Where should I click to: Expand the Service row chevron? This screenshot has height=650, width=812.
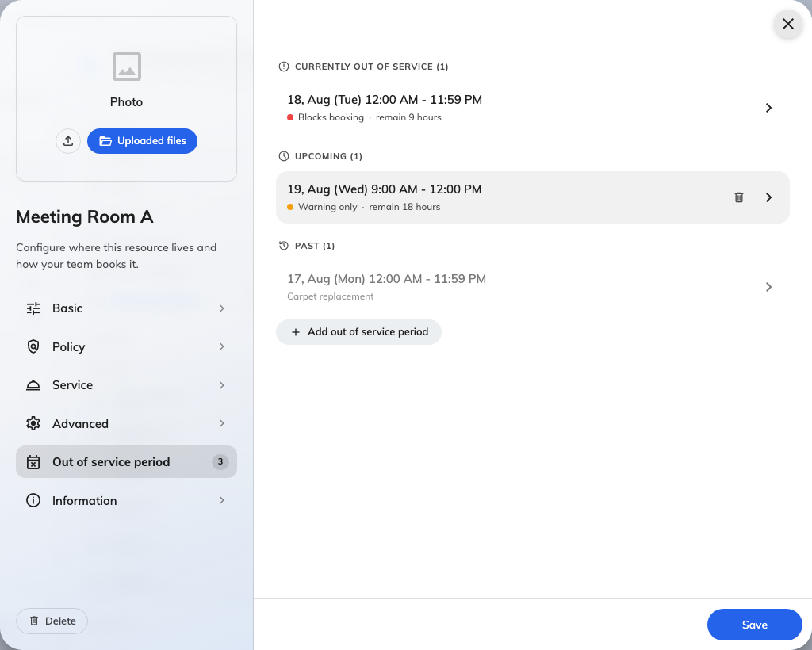[222, 385]
